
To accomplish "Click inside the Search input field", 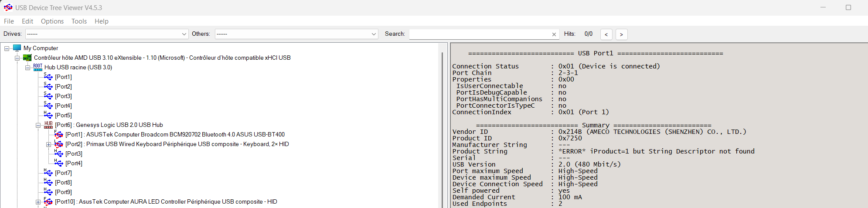I will [480, 34].
